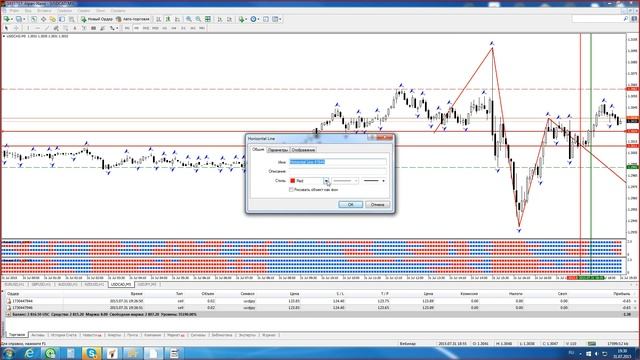
Task: Switch to Параметры tab in dialog
Action: [278, 150]
